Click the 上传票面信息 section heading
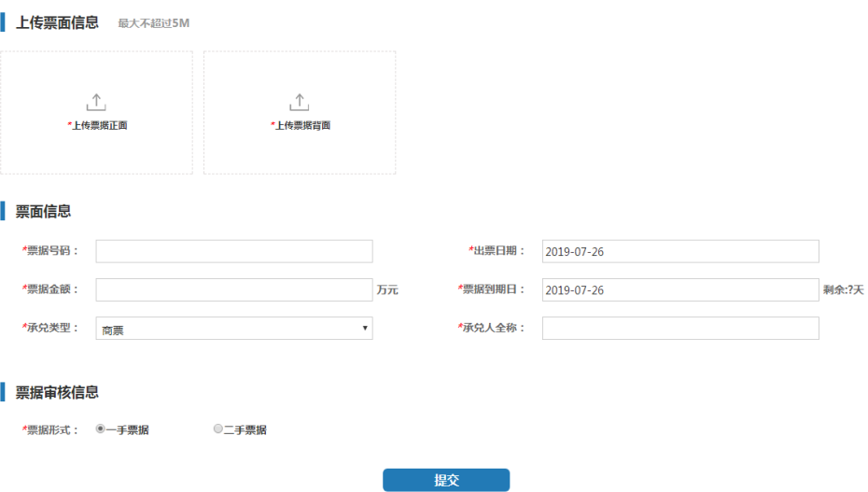The image size is (868, 492). tap(57, 21)
